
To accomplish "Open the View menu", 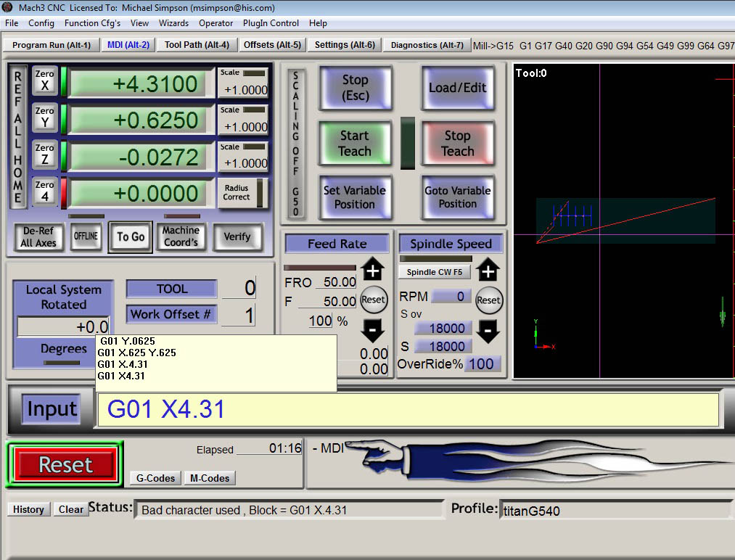I will click(139, 23).
